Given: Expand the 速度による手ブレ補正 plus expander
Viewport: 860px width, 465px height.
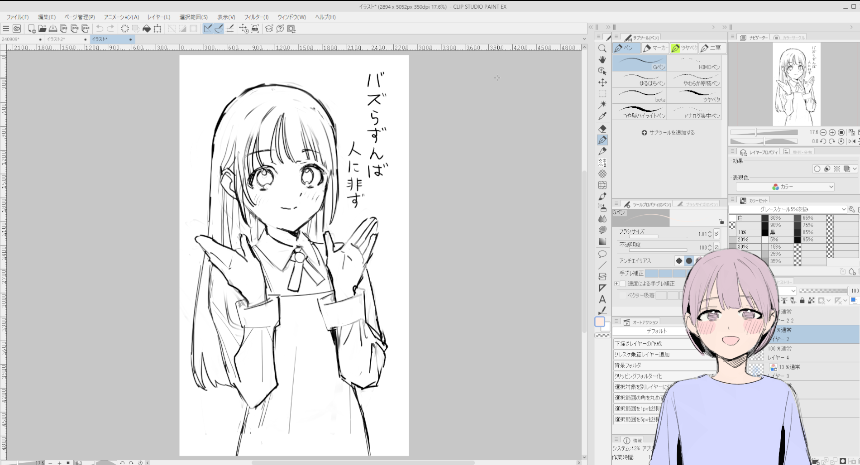Looking at the screenshot, I should [616, 283].
